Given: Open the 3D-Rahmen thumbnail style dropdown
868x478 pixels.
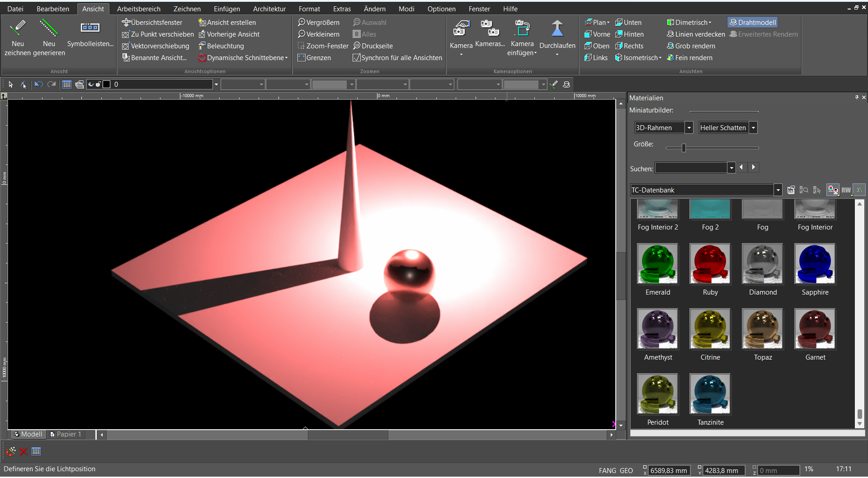Looking at the screenshot, I should (689, 127).
